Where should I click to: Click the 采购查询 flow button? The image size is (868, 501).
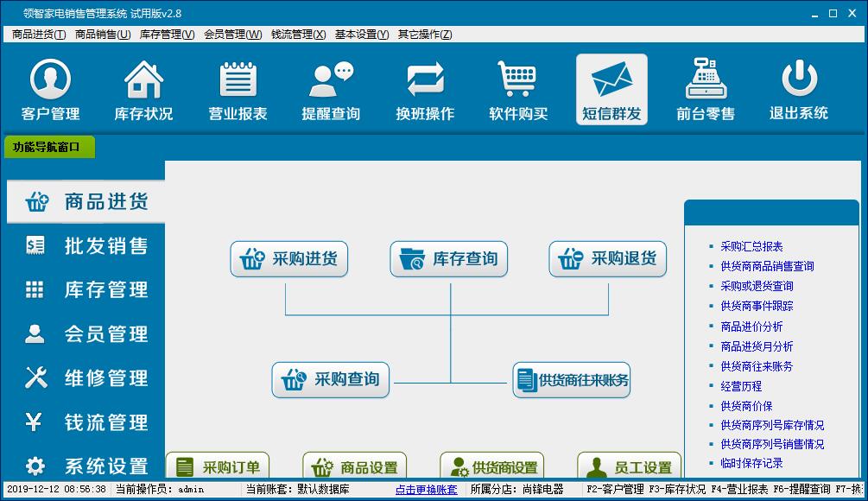pos(331,380)
